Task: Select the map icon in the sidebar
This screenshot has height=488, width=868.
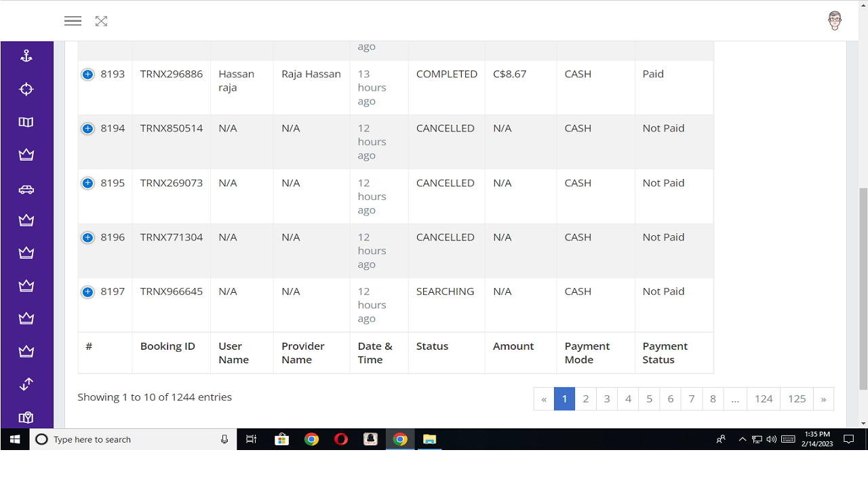Action: 26,122
